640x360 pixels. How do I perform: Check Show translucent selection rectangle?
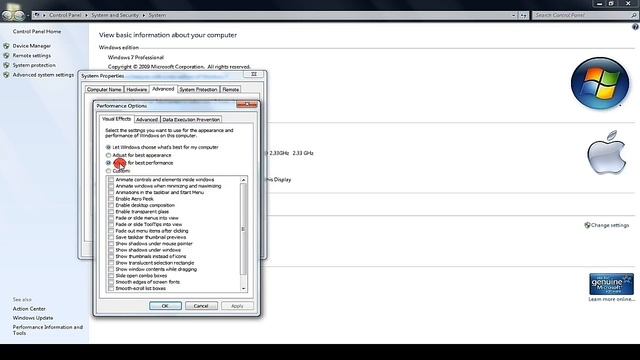point(111,263)
